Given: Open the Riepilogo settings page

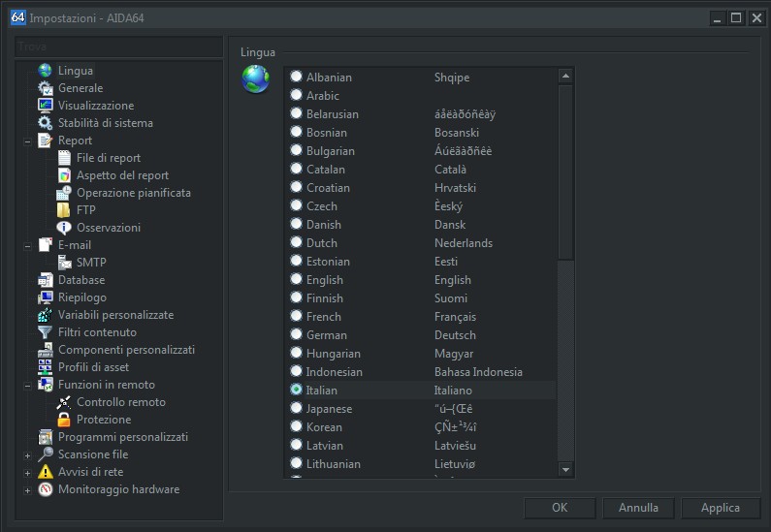Looking at the screenshot, I should pyautogui.click(x=82, y=297).
